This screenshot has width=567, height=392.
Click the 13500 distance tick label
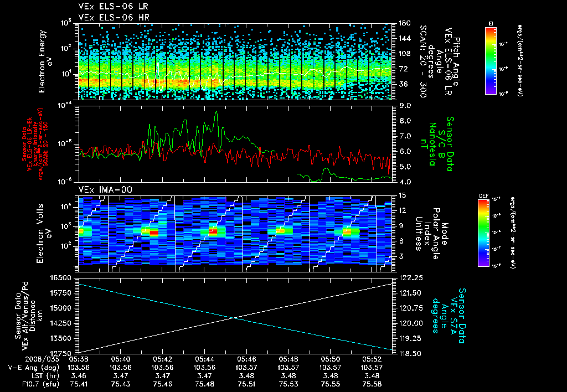[x=60, y=338]
